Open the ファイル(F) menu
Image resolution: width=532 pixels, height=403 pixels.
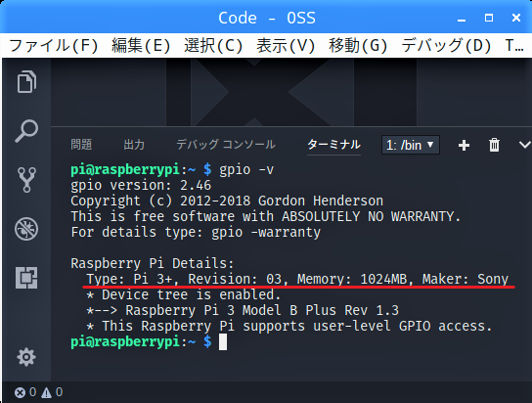click(54, 45)
